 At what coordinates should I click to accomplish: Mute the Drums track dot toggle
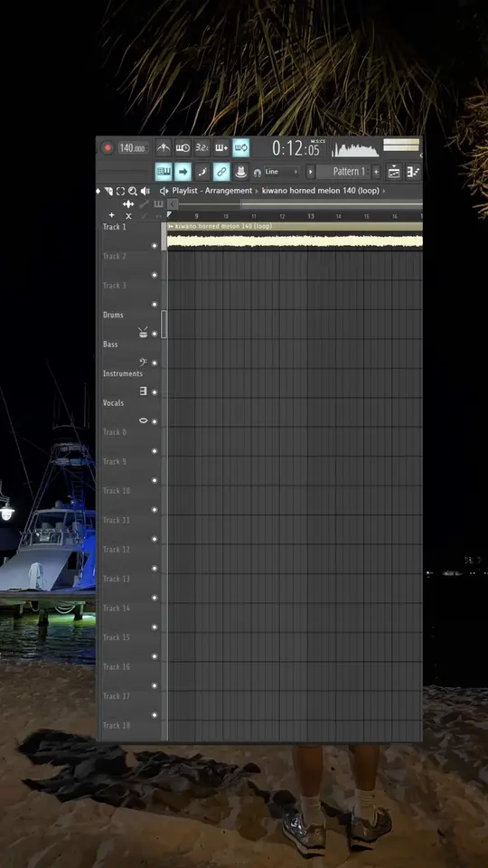(x=155, y=334)
